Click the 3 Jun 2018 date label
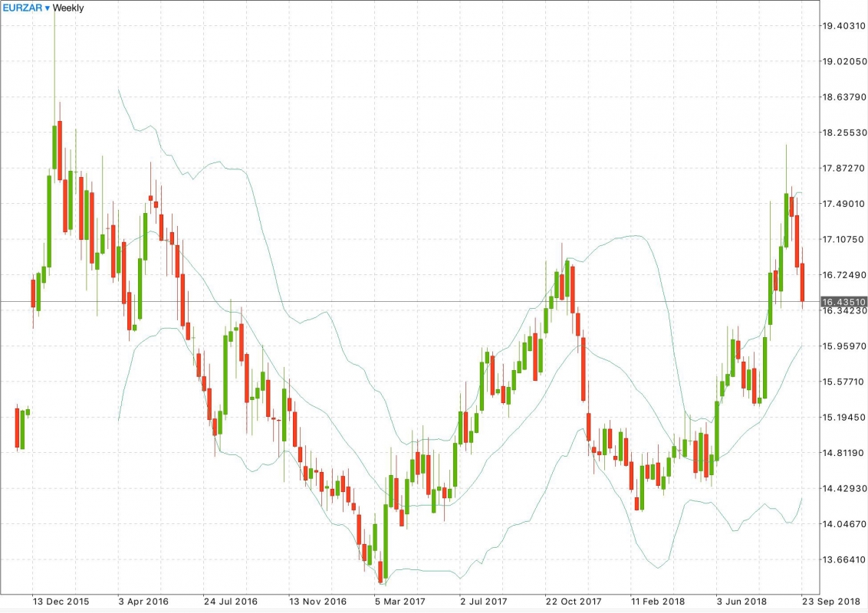The width and height of the screenshot is (868, 613). (x=741, y=602)
